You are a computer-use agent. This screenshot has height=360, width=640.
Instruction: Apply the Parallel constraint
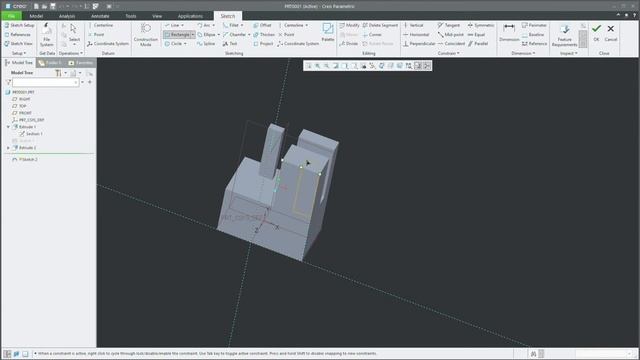pyautogui.click(x=478, y=44)
